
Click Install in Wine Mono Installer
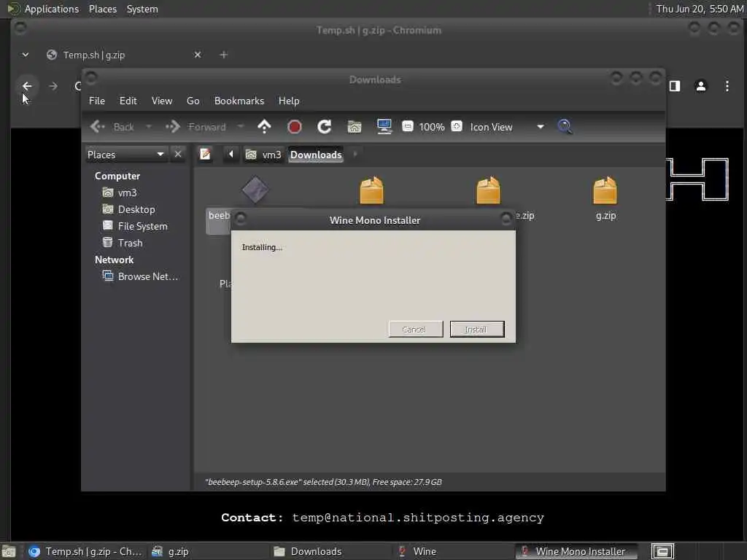[x=477, y=329]
